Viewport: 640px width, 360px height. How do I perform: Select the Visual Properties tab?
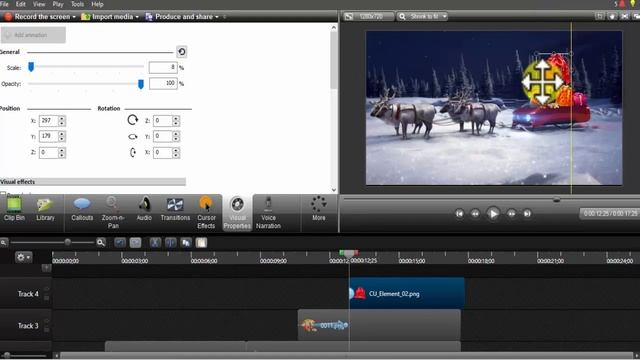pyautogui.click(x=237, y=213)
